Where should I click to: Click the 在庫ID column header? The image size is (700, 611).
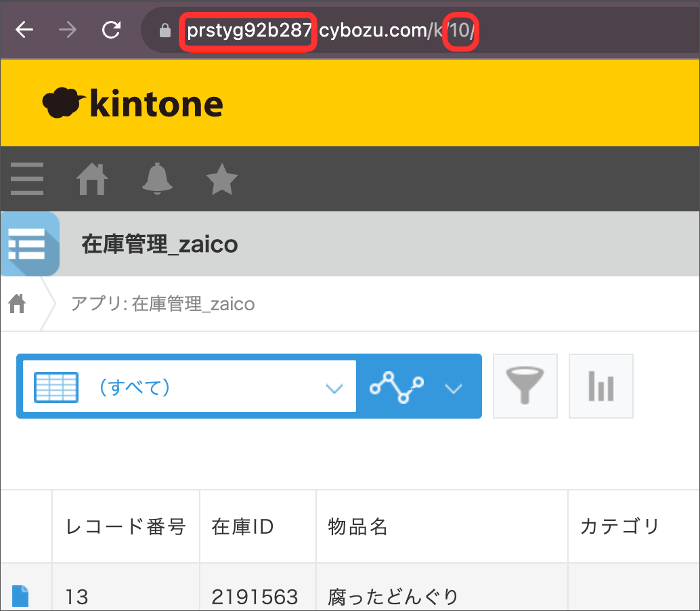click(258, 526)
